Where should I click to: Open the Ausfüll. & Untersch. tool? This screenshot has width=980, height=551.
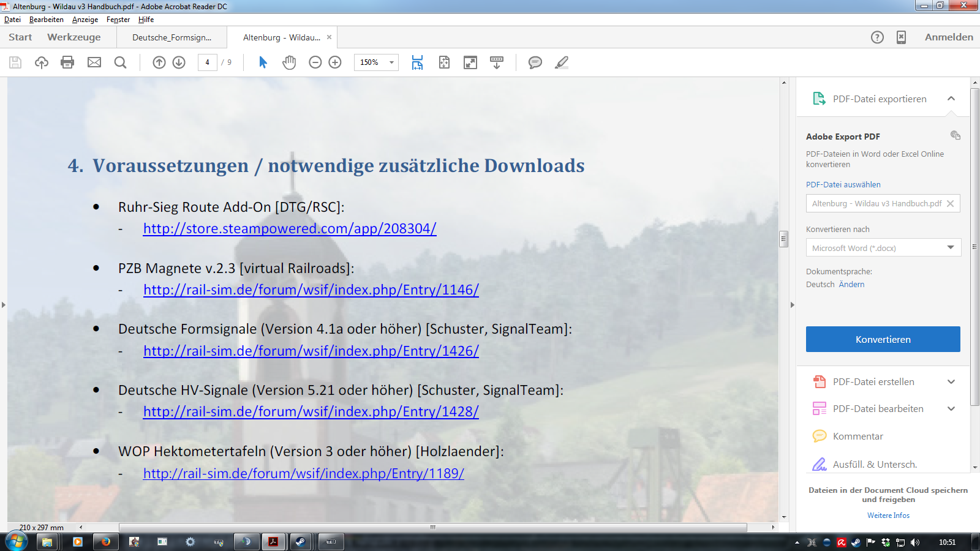(875, 465)
